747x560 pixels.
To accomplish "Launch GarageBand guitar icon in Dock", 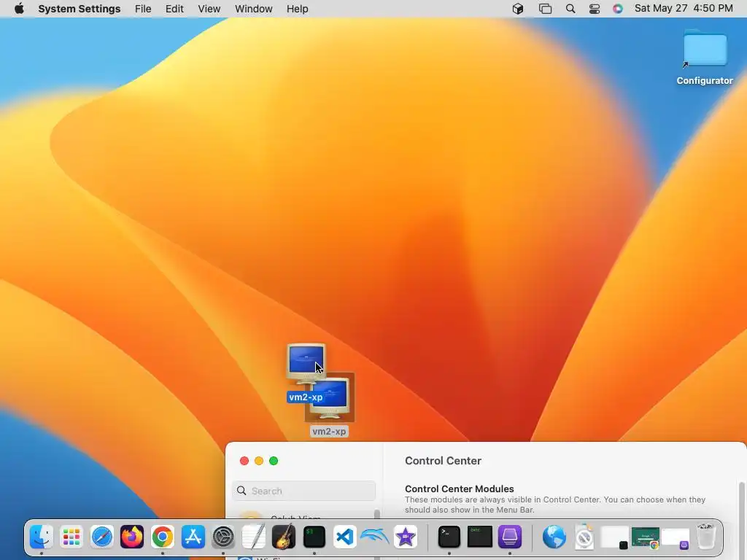I will click(x=284, y=537).
